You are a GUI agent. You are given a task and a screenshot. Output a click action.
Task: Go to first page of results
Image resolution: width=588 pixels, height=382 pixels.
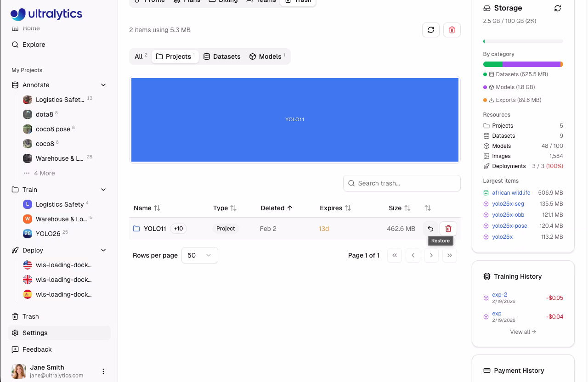(x=395, y=255)
